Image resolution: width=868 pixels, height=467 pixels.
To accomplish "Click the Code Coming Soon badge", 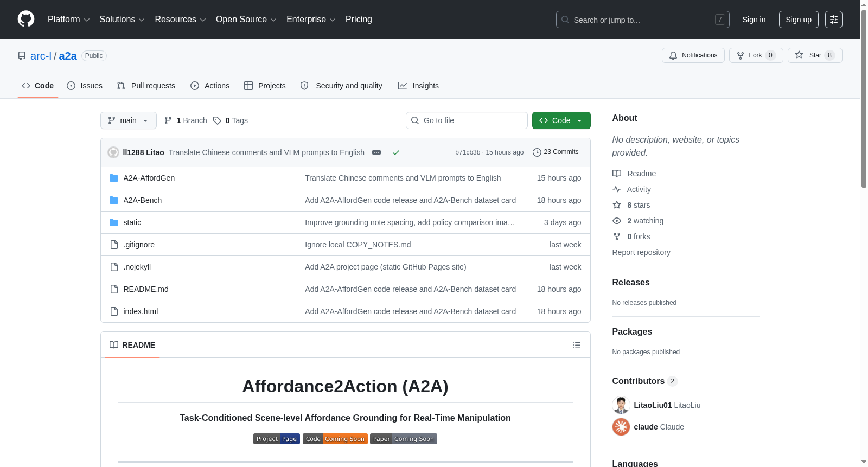I will [x=335, y=439].
